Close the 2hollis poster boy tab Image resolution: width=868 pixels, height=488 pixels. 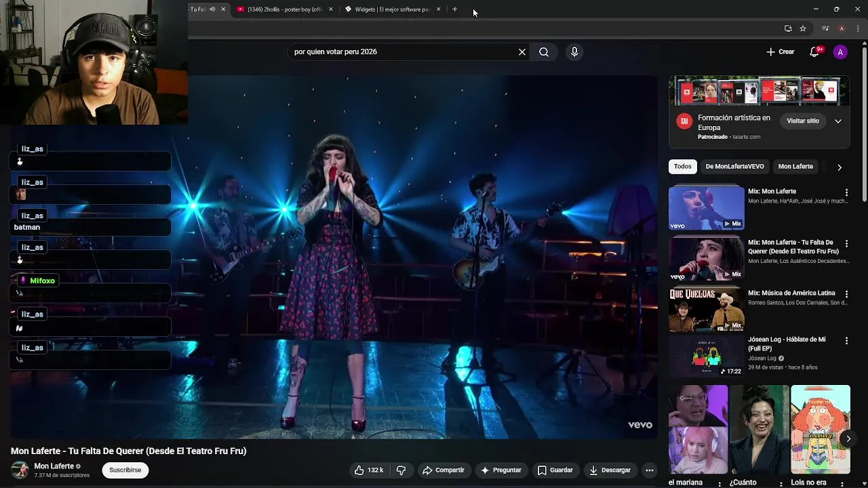[331, 9]
